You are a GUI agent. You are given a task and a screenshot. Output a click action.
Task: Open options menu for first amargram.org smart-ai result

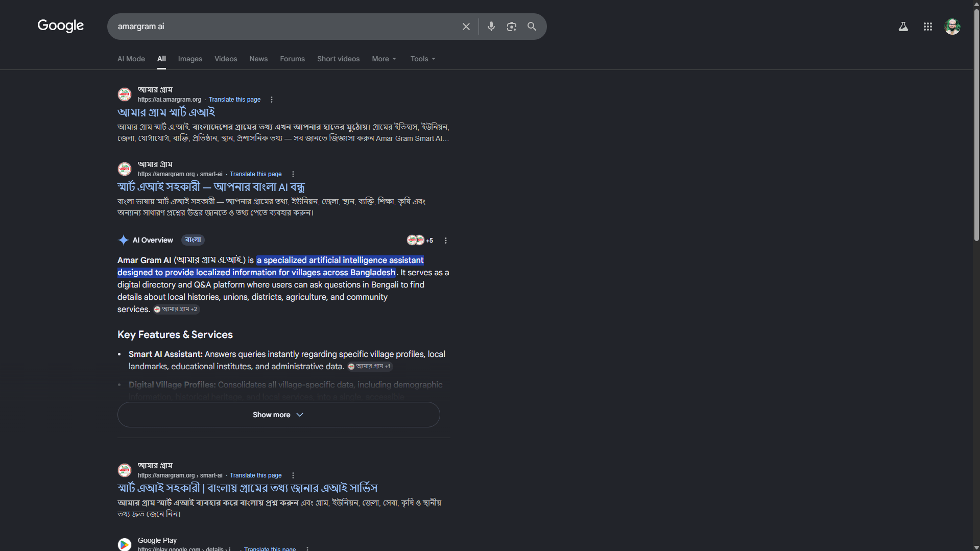pos(293,174)
